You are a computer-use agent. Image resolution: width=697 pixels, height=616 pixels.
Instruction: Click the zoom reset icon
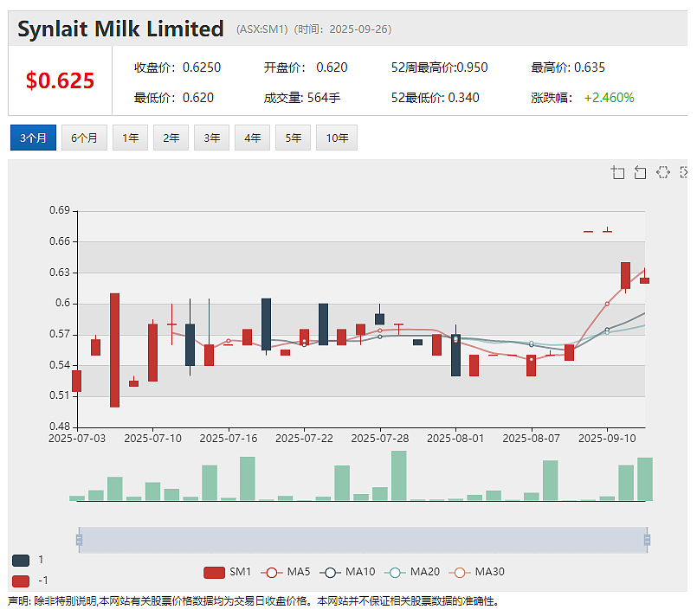(640, 172)
